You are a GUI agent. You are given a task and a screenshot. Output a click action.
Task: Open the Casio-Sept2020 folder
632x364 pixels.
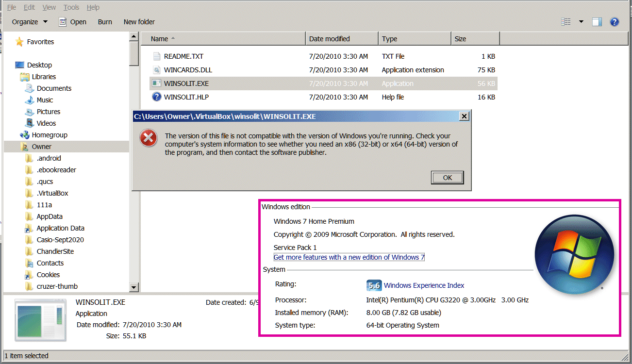(60, 240)
